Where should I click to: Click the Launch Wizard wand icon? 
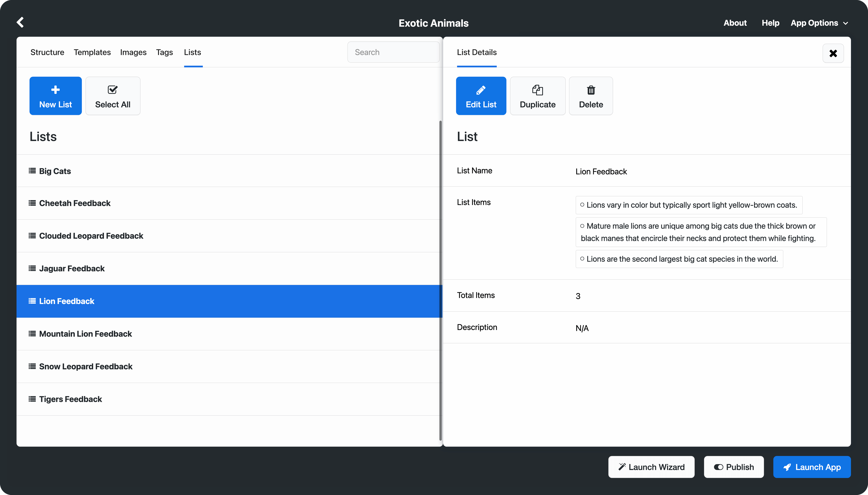click(622, 467)
